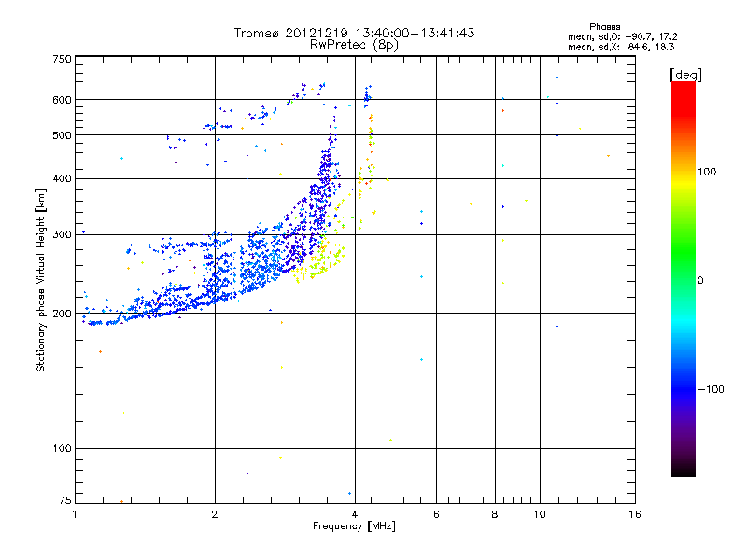This screenshot has width=747, height=560.
Task: Click the y-axis label '400'
Action: click(62, 179)
